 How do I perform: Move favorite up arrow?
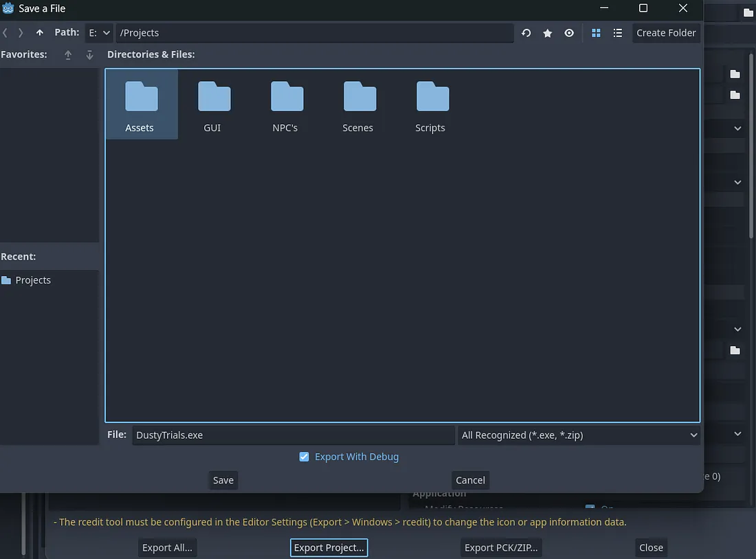click(x=68, y=55)
